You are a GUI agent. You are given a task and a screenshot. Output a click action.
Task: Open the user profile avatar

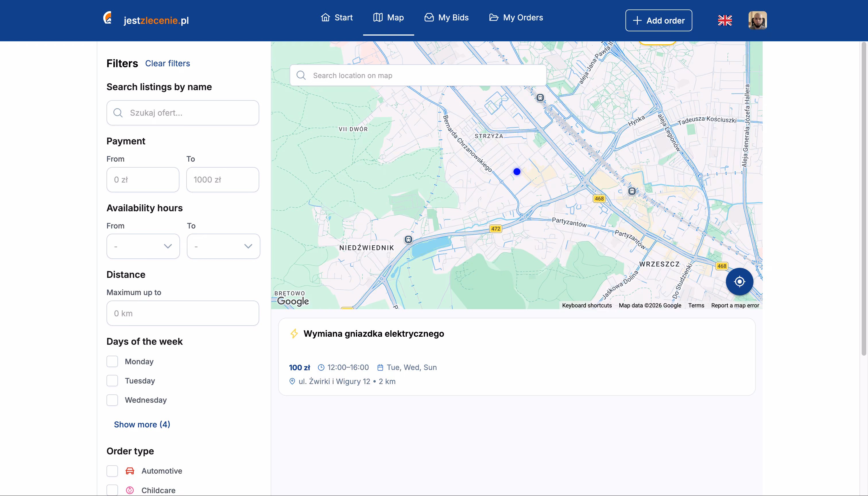click(x=757, y=20)
